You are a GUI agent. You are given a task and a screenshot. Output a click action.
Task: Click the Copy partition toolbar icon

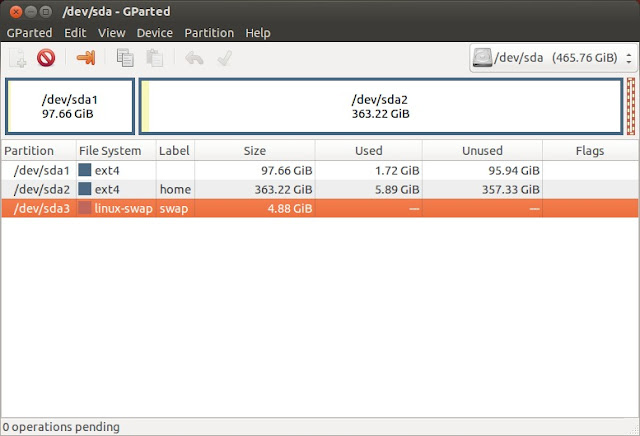click(125, 58)
